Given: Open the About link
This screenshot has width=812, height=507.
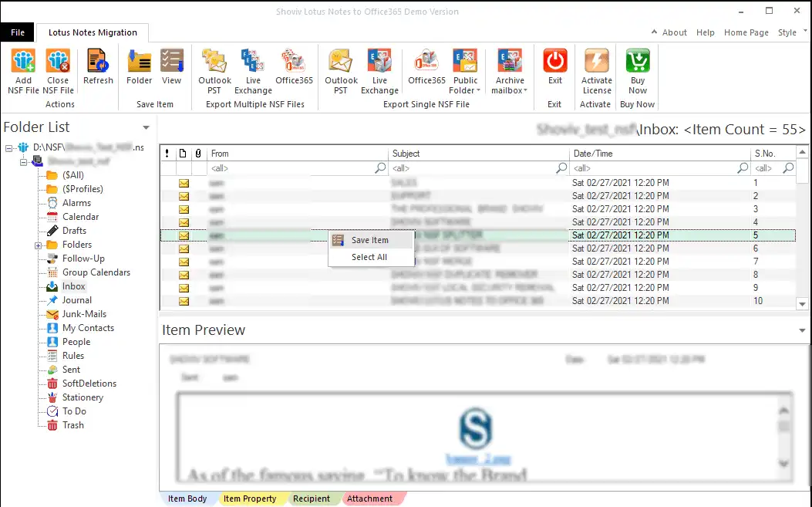Looking at the screenshot, I should pos(674,32).
